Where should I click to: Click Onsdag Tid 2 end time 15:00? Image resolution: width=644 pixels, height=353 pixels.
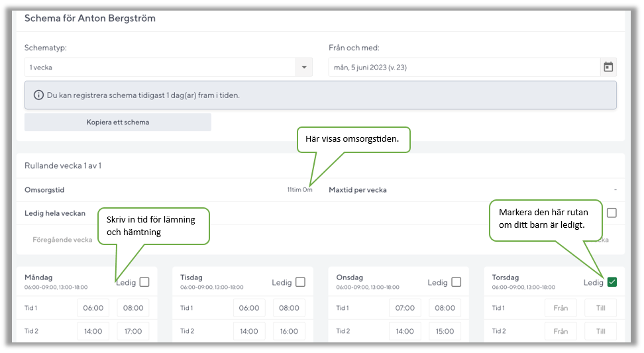tap(445, 331)
